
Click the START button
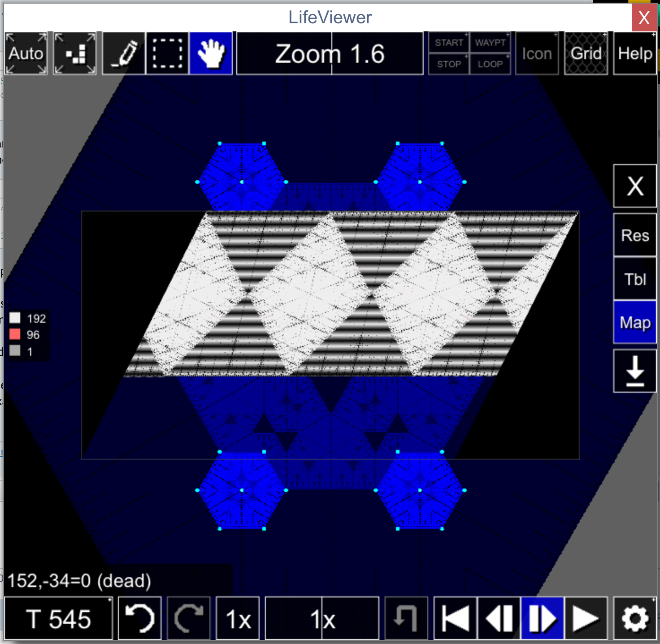(449, 43)
